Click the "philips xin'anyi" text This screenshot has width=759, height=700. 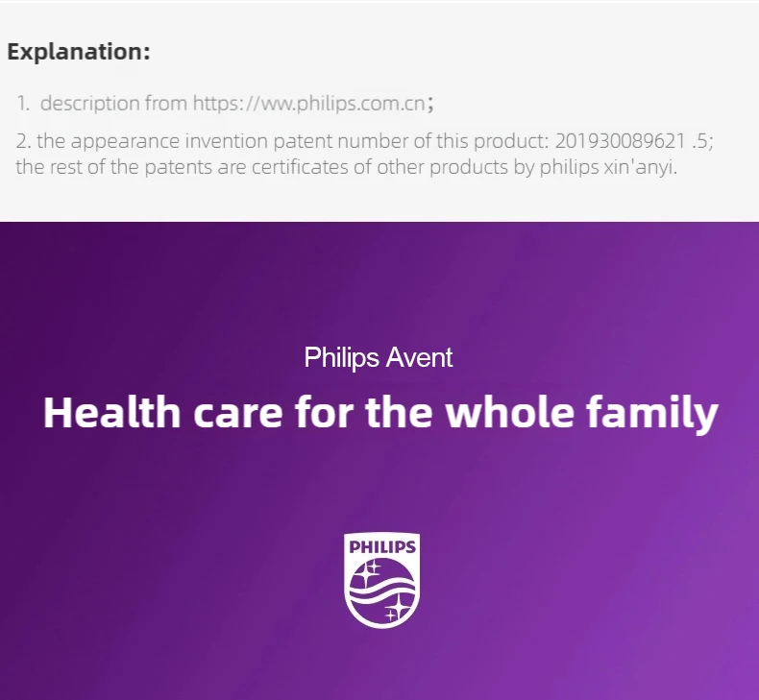[608, 167]
